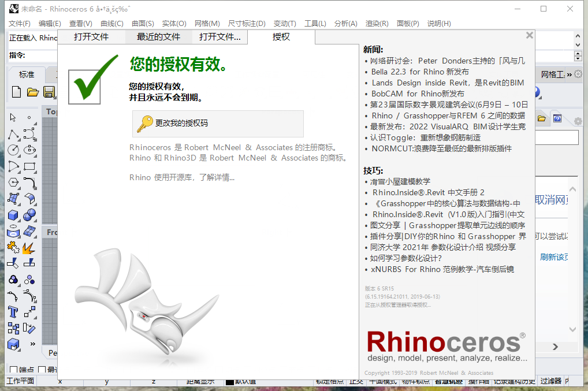Select the Fillet surface tool
The width and height of the screenshot is (588, 391).
click(29, 199)
